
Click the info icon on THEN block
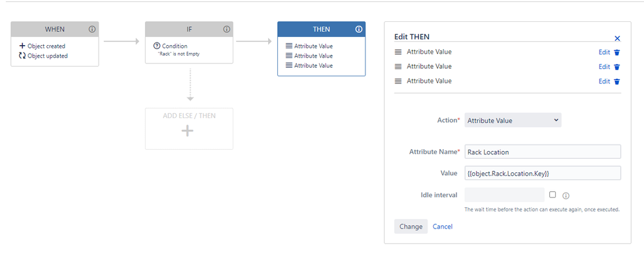[358, 29]
